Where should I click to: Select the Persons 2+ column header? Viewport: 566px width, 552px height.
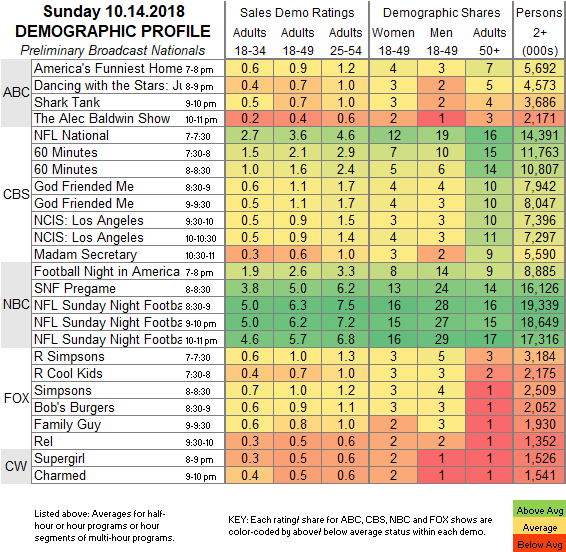(x=539, y=31)
